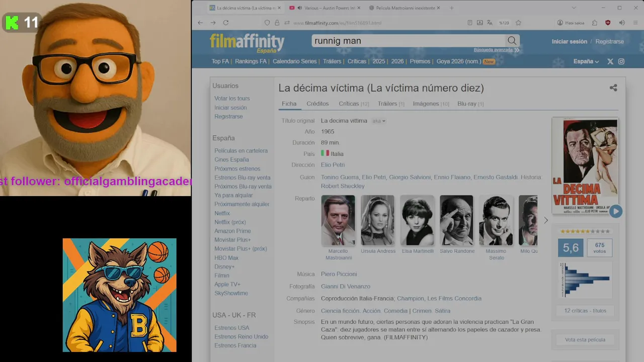The width and height of the screenshot is (644, 362).
Task: Switch to the Imágenes tab
Action: point(431,104)
